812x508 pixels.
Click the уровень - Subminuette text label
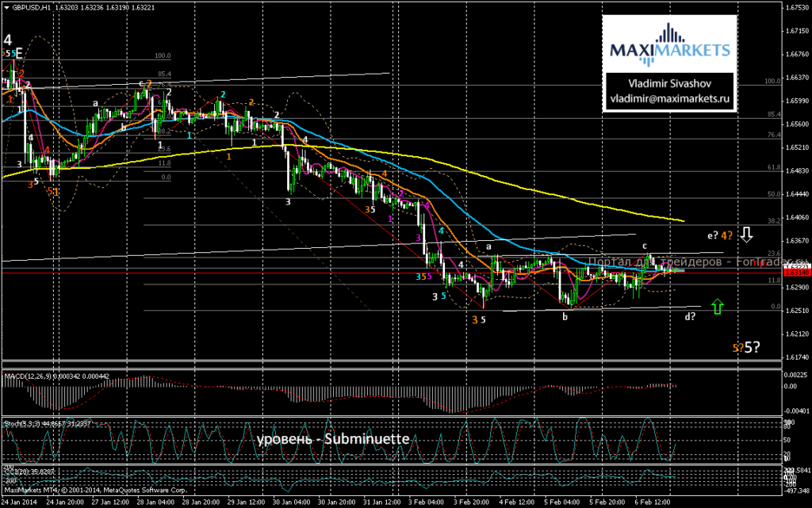coord(333,439)
